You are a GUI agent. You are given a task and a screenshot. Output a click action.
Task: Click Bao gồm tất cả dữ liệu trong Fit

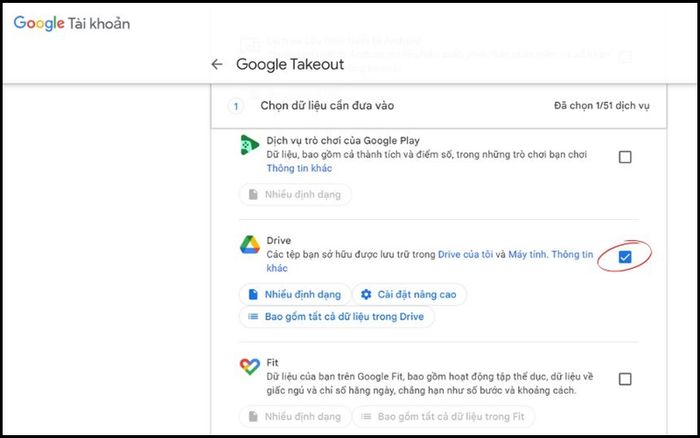click(444, 417)
